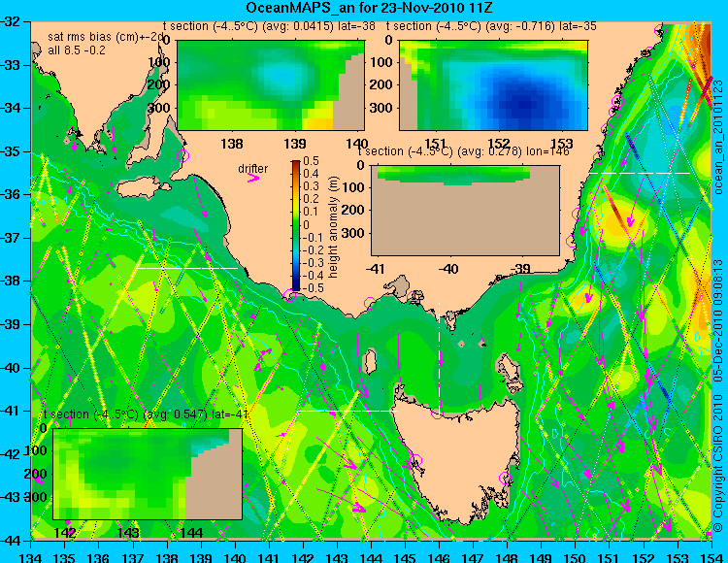This screenshot has width=728, height=563.
Task: Click the 'drifter' legend label
Action: pos(253,169)
